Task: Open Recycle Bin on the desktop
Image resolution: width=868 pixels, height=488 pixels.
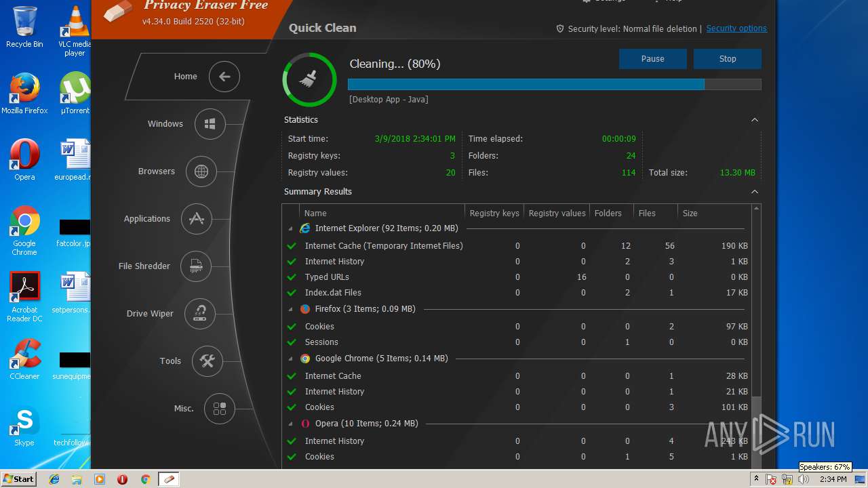Action: coord(24,27)
